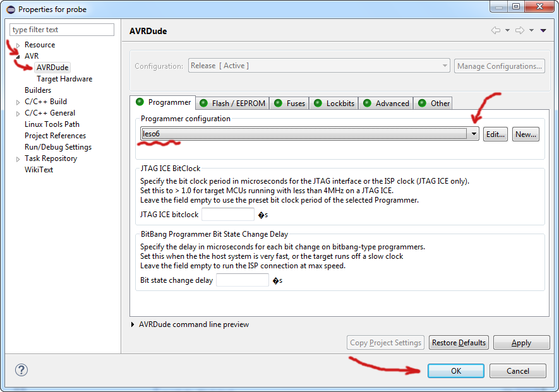Screen dimensions: 559x392
Task: Select Task Repository in the tree
Action: point(51,158)
